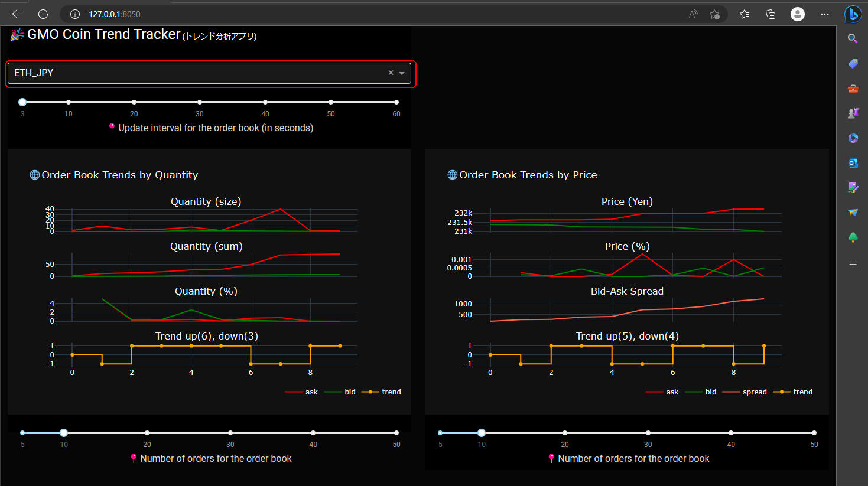Click the 'Bid-Ask Spread' subplot title

click(627, 291)
